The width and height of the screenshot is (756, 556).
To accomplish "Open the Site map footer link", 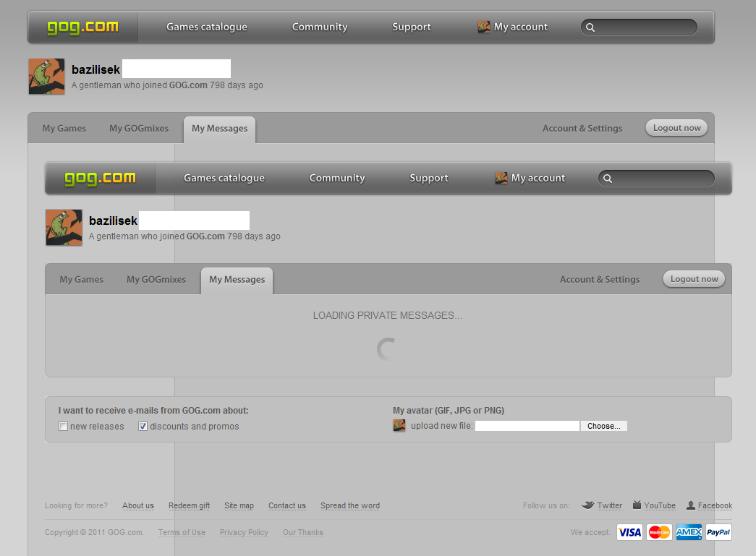I will [239, 505].
